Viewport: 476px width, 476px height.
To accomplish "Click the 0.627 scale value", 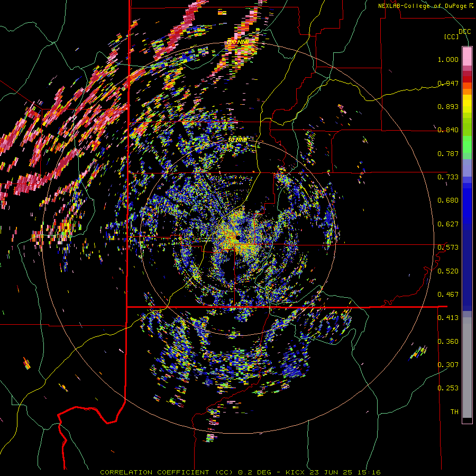I will click(448, 224).
